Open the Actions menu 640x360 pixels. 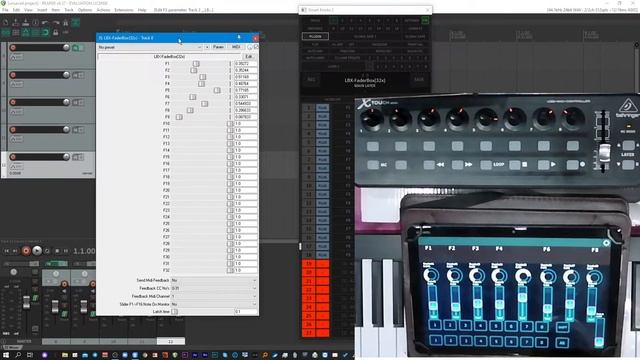pos(103,10)
